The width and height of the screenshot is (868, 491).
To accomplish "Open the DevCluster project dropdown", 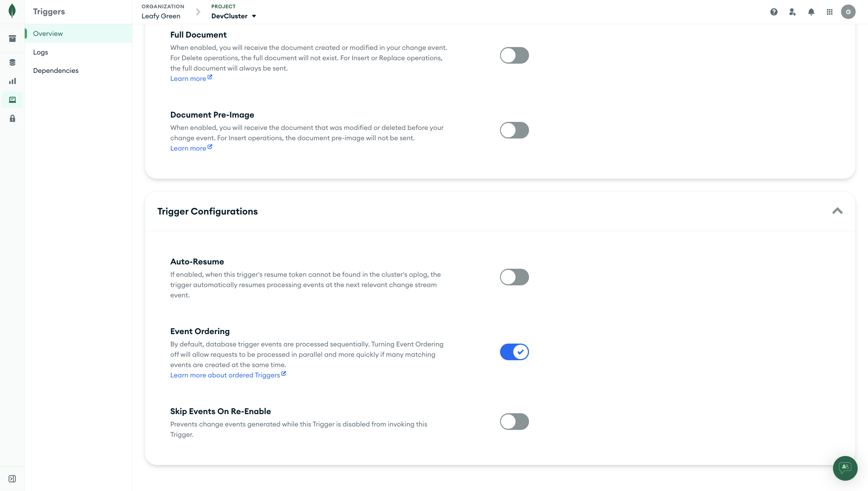I will click(234, 16).
